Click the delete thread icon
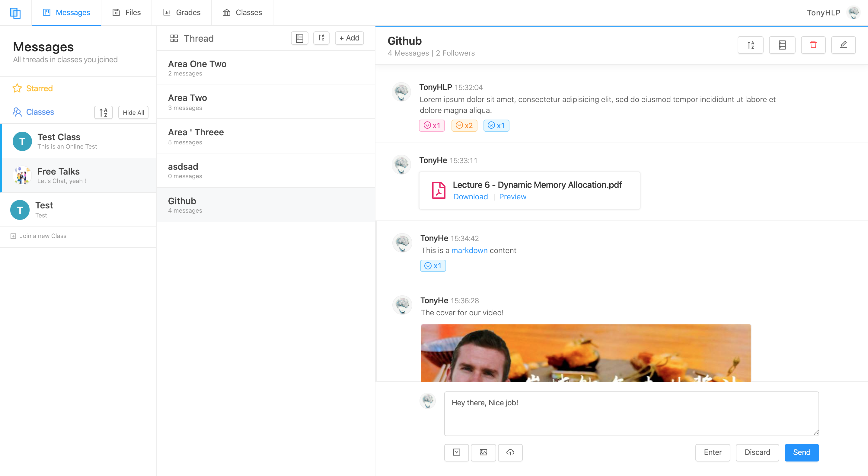 coord(813,45)
